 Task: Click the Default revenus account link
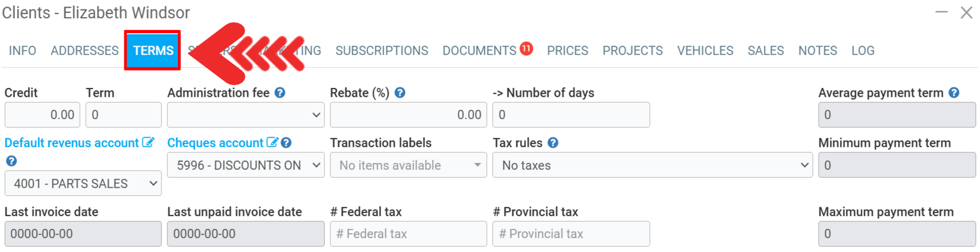[x=71, y=143]
